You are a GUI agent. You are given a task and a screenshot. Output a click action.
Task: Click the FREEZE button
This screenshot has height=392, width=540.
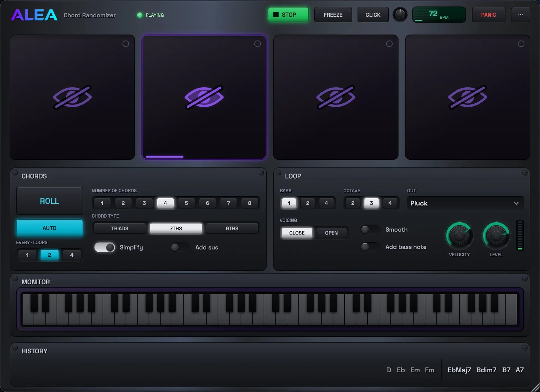coord(333,15)
